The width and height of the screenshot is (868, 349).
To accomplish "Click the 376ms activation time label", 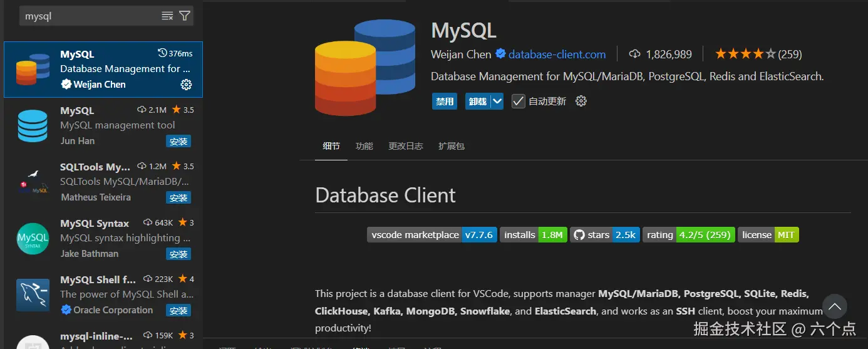I will (175, 53).
